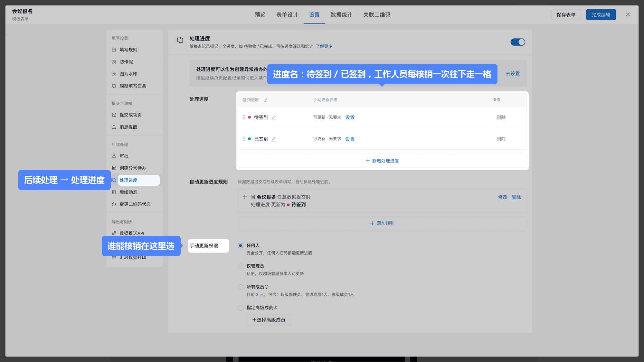Click the 自动更新进度规则 label
644x362 pixels.
[209, 182]
